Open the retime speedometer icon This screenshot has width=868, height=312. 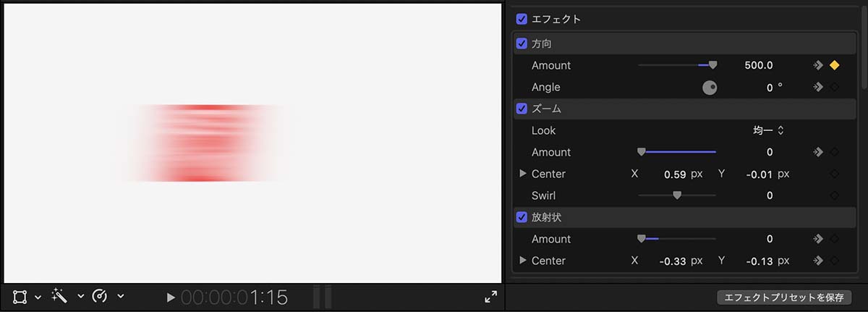coord(101,296)
